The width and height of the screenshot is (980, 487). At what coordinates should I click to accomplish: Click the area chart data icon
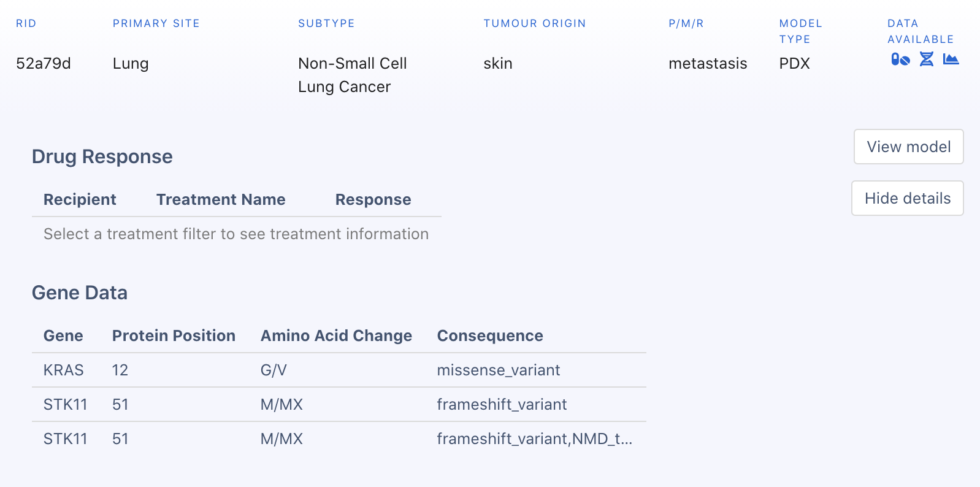tap(951, 59)
